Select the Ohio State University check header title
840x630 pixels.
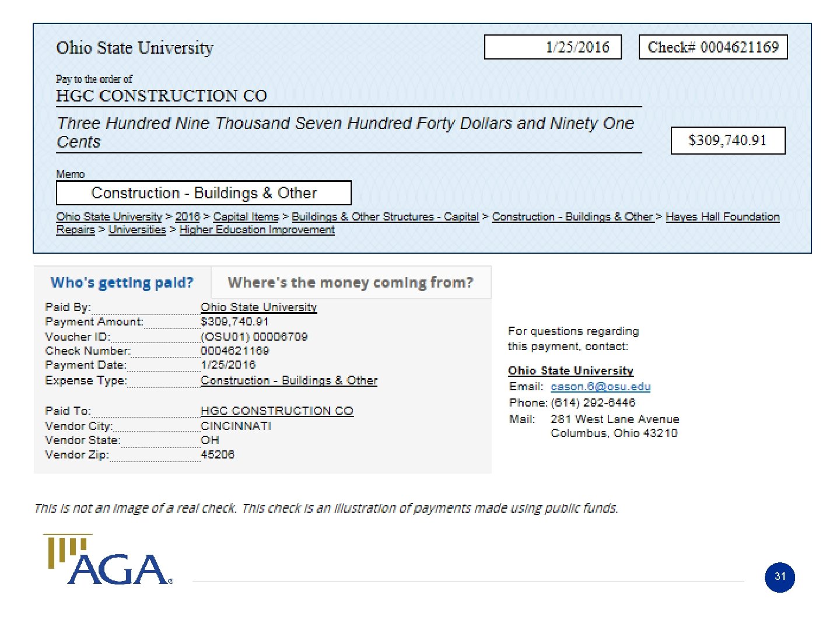pos(135,48)
